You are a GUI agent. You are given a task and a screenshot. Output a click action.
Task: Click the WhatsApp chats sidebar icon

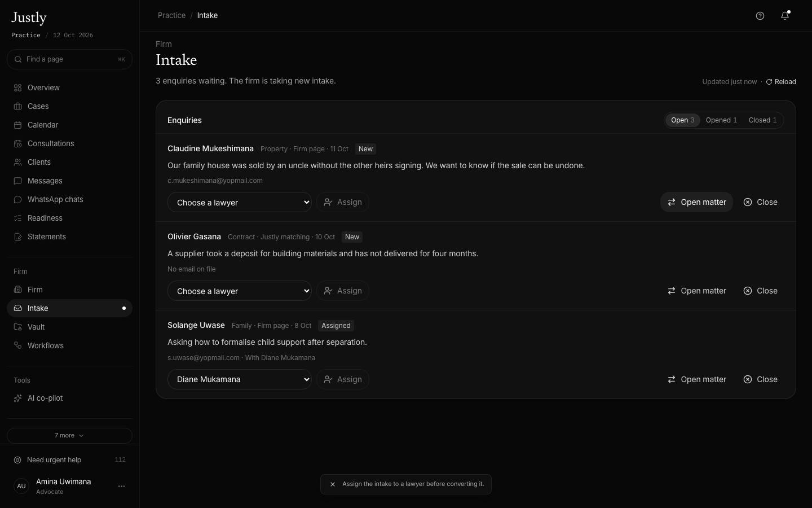(18, 200)
